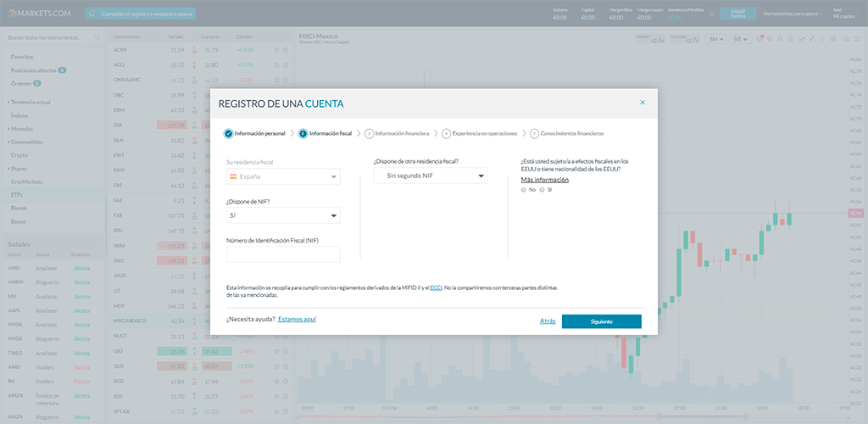Expand the Commodities category

26,142
